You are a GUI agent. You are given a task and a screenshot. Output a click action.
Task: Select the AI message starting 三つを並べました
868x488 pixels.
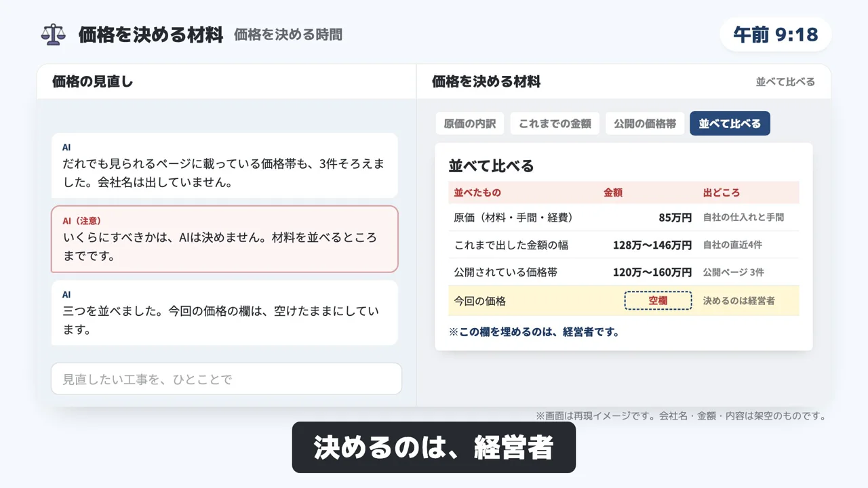tap(224, 312)
